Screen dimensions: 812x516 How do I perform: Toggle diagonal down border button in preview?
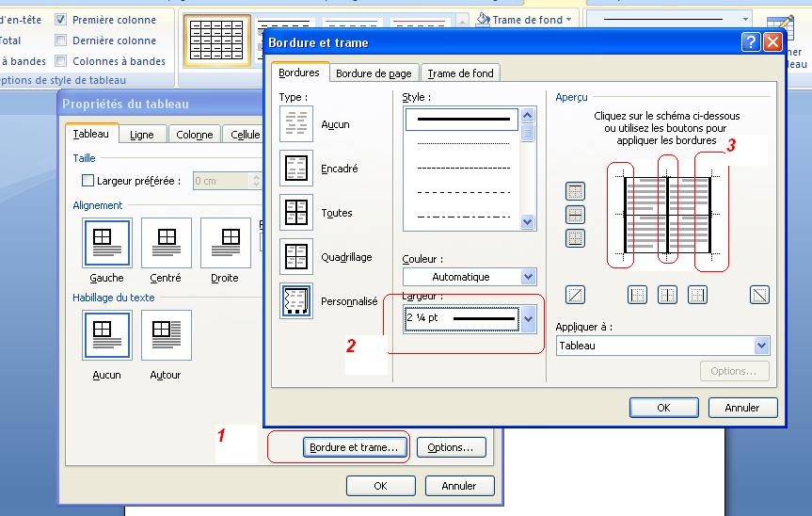[759, 295]
